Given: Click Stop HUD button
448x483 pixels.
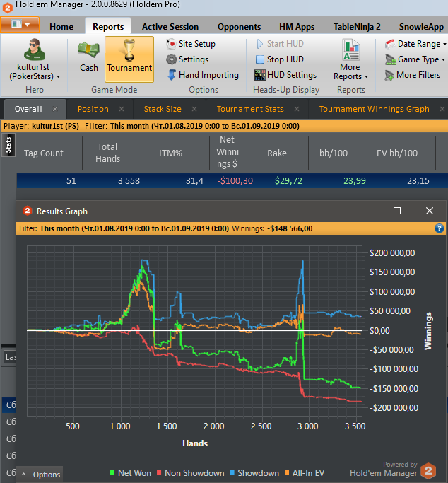Looking at the screenshot, I should [x=280, y=59].
